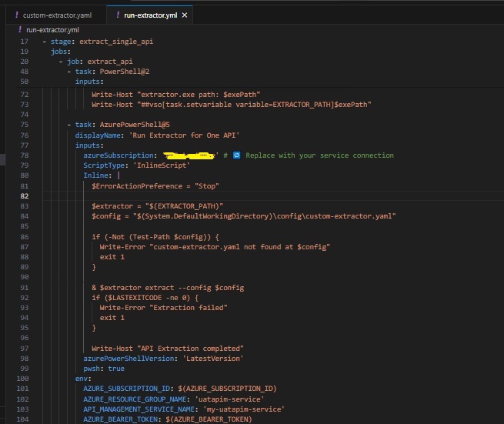Click AZURE_SUBSCRIPTION_ID env line
This screenshot has height=424, width=504.
click(180, 389)
